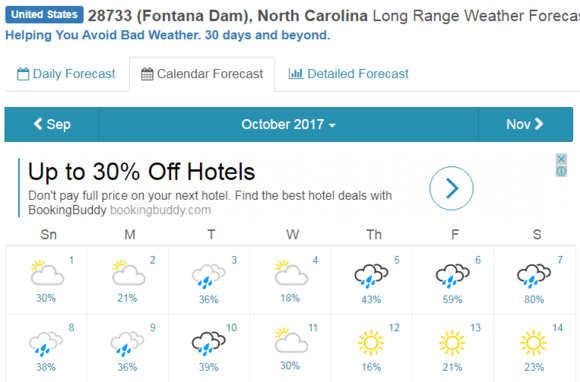
Task: Click the sunny icon for October 12
Action: point(371,342)
